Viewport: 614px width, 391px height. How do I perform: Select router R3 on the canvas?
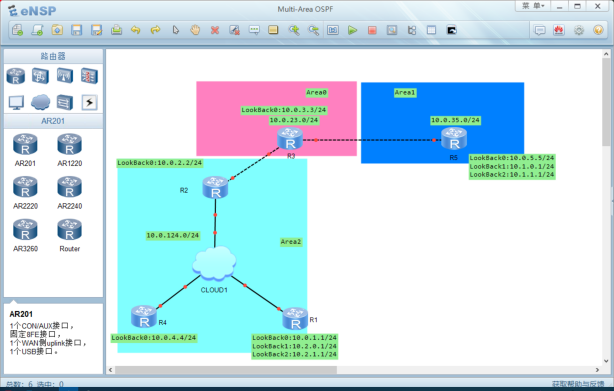pos(290,139)
